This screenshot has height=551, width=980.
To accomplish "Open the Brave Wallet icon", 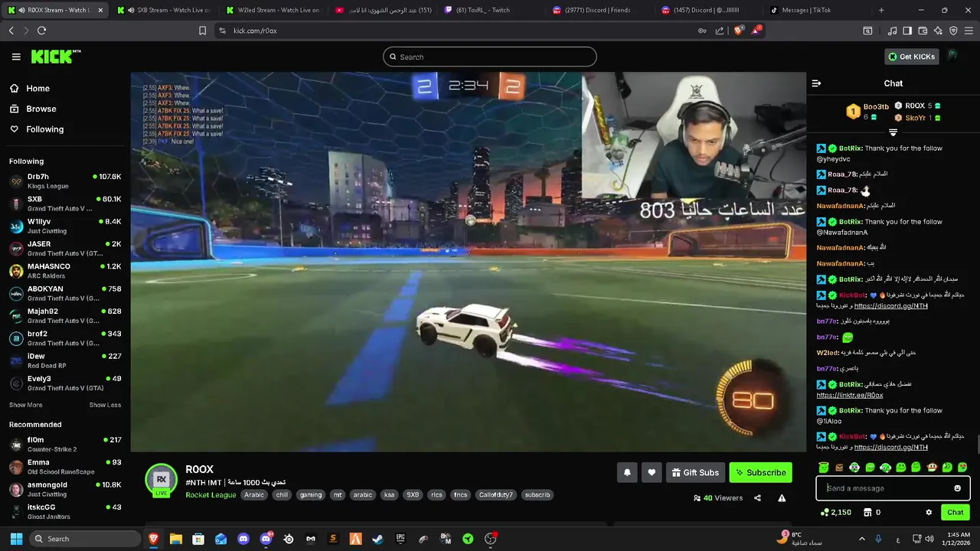I will [x=923, y=31].
